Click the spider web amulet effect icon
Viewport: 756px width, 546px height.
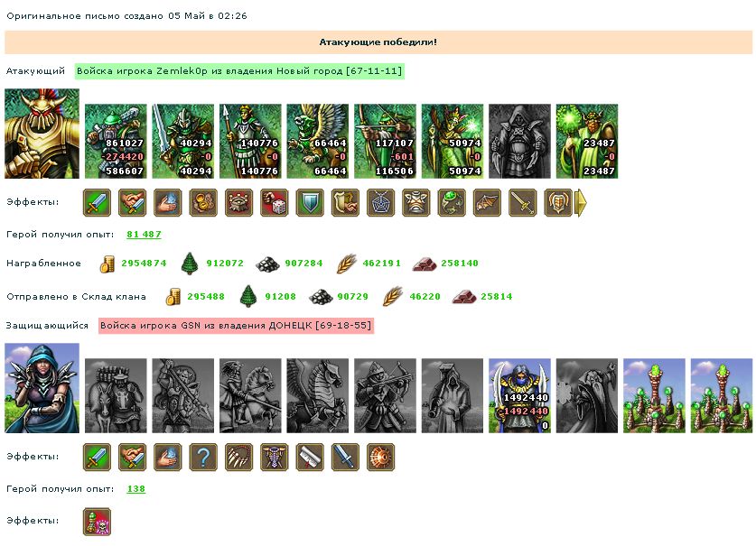(380, 202)
